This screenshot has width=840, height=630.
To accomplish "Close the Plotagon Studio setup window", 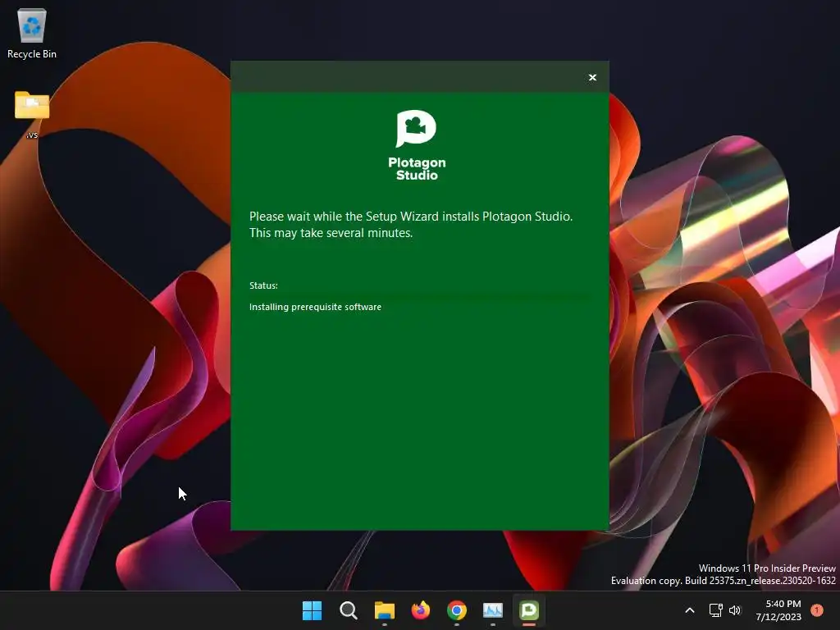I will [x=592, y=78].
